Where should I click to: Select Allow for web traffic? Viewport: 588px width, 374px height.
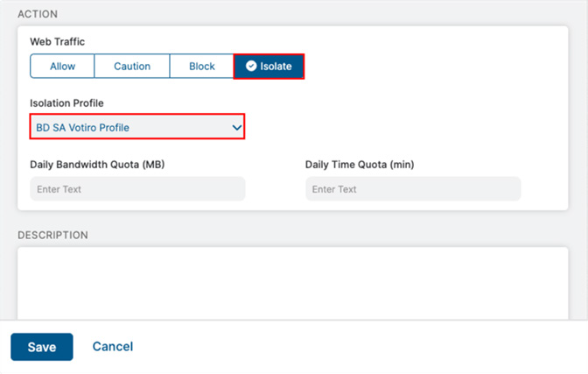tap(62, 66)
